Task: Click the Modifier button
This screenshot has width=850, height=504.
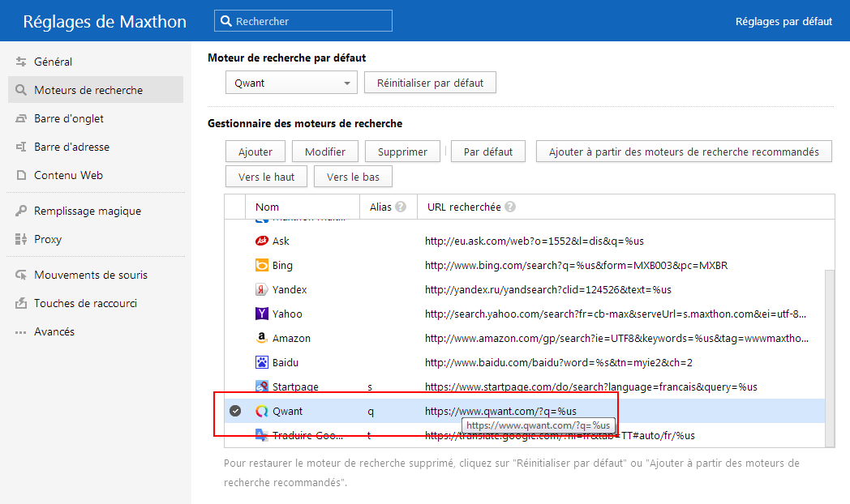Action: tap(325, 152)
